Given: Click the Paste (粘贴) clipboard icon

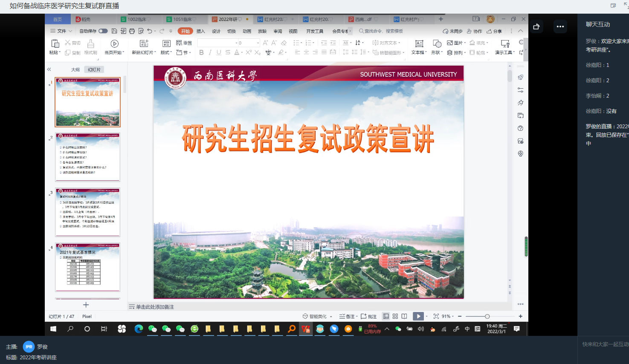Looking at the screenshot, I should coord(55,44).
